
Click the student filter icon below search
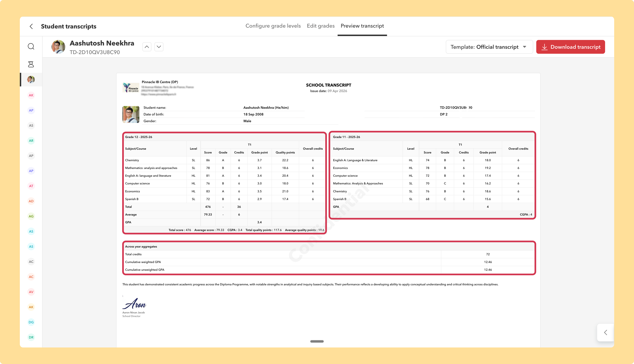pos(31,64)
